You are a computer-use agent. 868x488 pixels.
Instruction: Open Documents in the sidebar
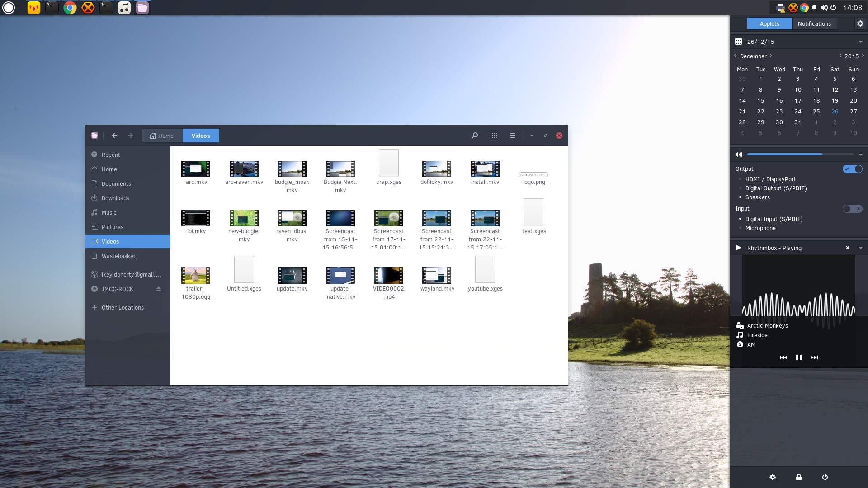[128, 183]
